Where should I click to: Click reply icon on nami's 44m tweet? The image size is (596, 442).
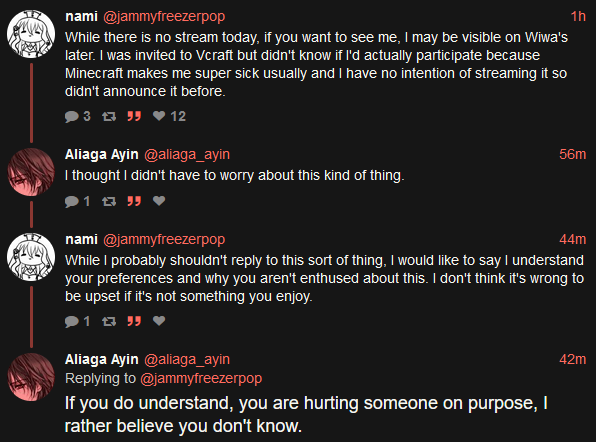click(x=71, y=322)
